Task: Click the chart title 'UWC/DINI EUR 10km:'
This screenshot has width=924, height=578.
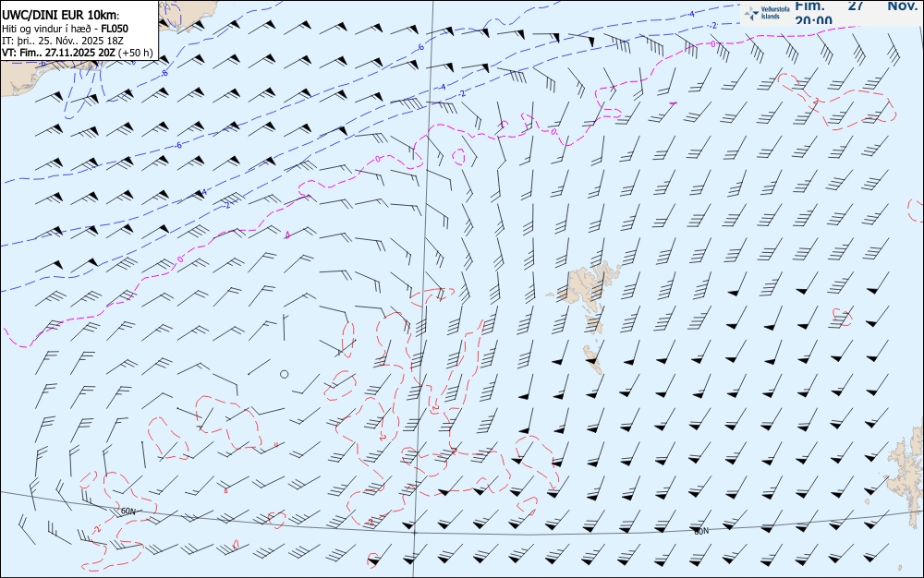Action: pos(61,16)
